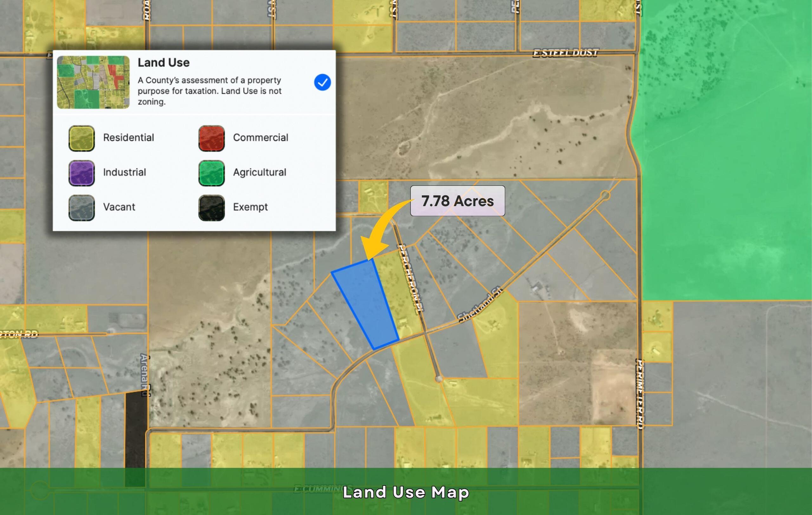Click the black Exempt legend icon

pyautogui.click(x=211, y=208)
